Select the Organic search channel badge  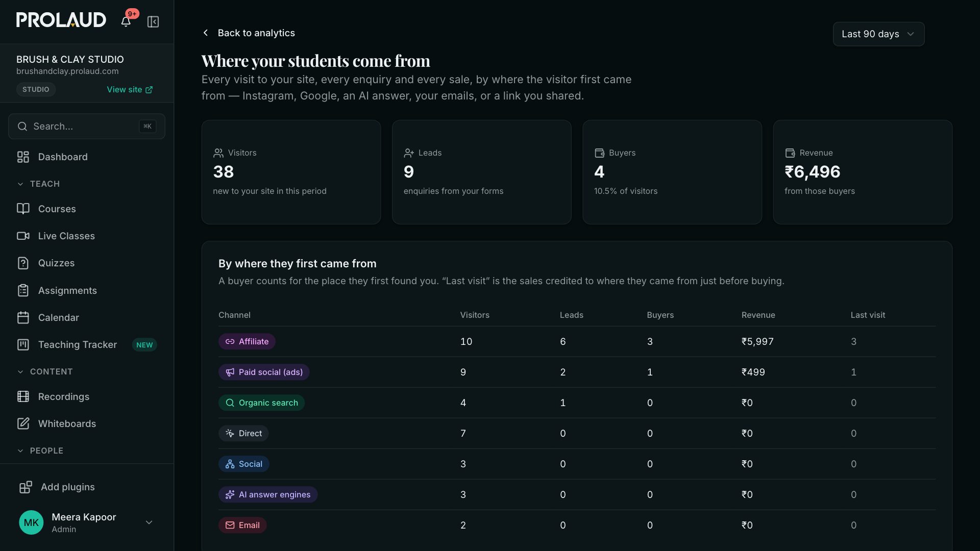[x=261, y=403]
